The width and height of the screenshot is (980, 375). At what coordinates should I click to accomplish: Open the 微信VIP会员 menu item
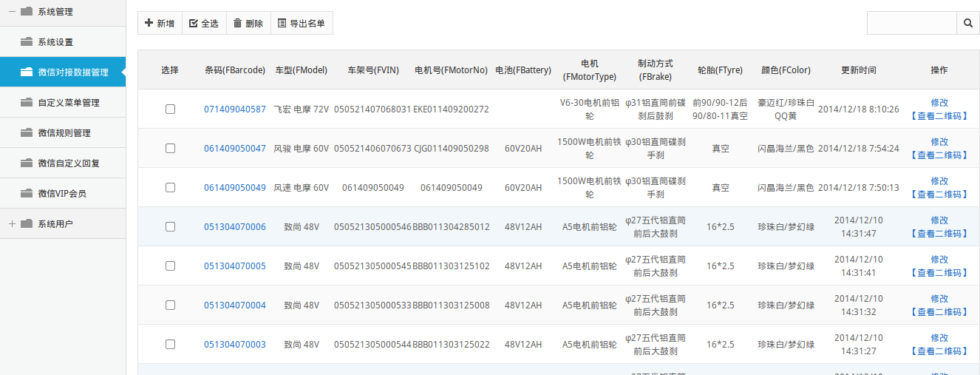[63, 194]
